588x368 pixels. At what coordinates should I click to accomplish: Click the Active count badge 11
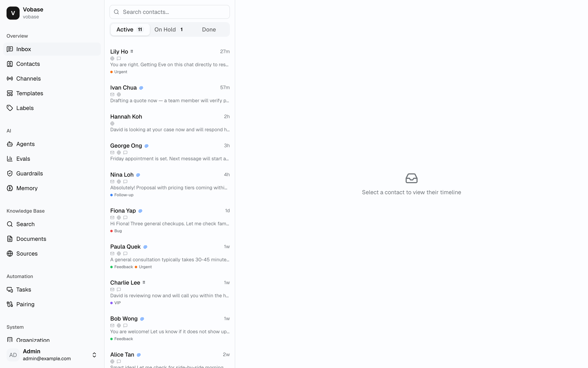point(140,29)
